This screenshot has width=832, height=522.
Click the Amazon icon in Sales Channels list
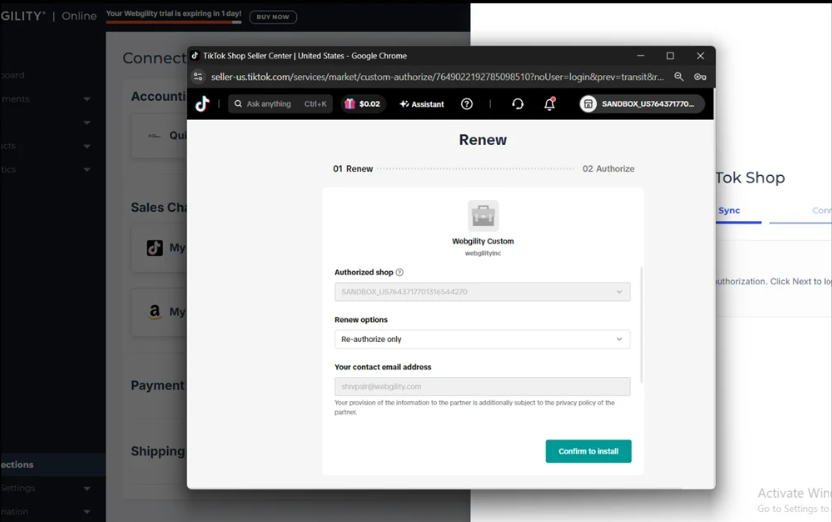154,311
